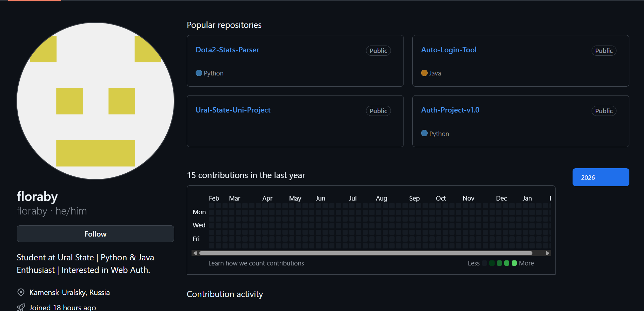Open the Learn how we count contributions link
The width and height of the screenshot is (644, 311).
click(x=256, y=263)
